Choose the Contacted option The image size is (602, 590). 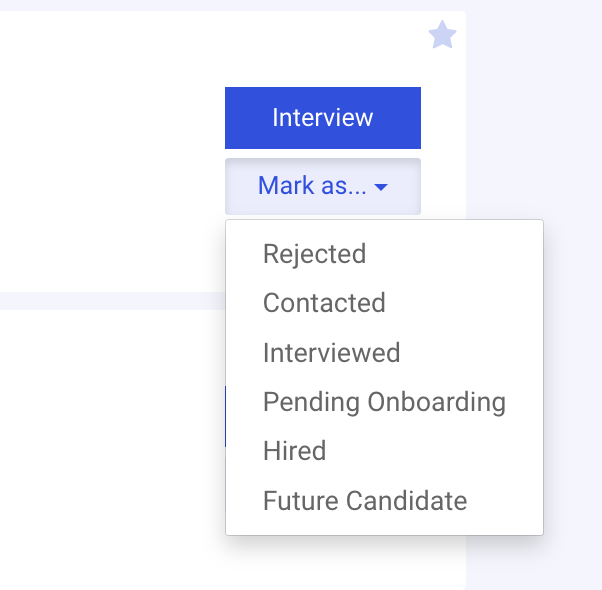click(x=324, y=303)
